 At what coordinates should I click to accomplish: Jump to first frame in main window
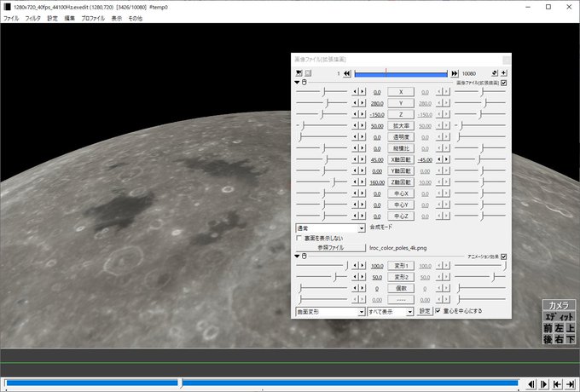tap(557, 384)
